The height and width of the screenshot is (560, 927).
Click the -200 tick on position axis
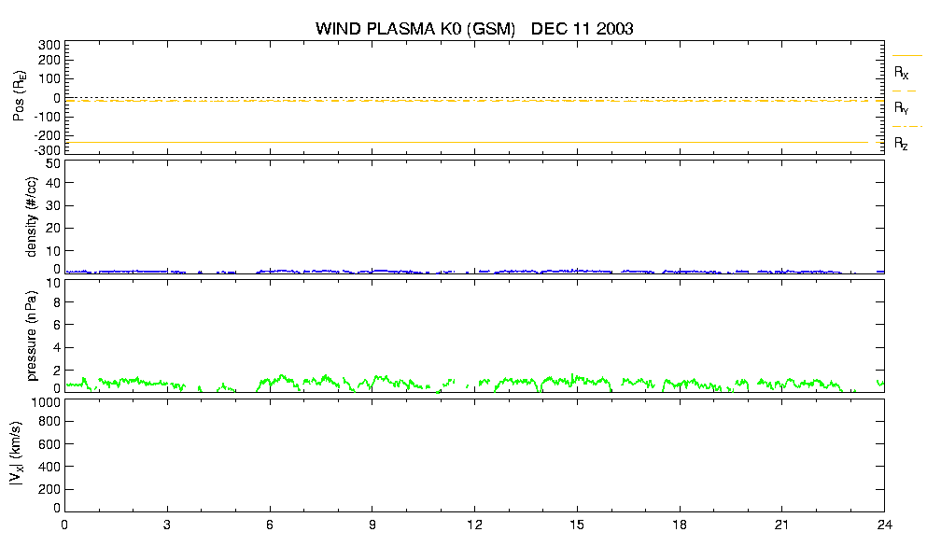coord(48,135)
